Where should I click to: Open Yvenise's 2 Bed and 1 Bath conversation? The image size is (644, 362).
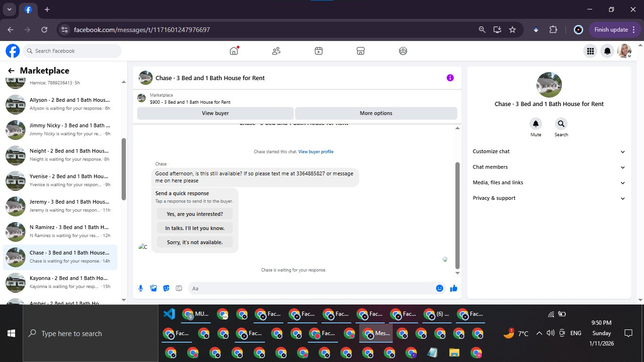[60, 181]
